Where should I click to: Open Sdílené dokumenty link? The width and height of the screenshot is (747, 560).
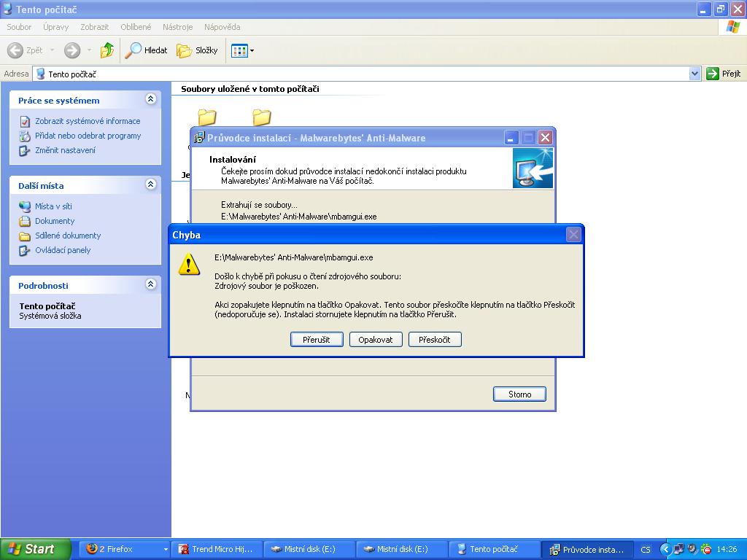[68, 236]
